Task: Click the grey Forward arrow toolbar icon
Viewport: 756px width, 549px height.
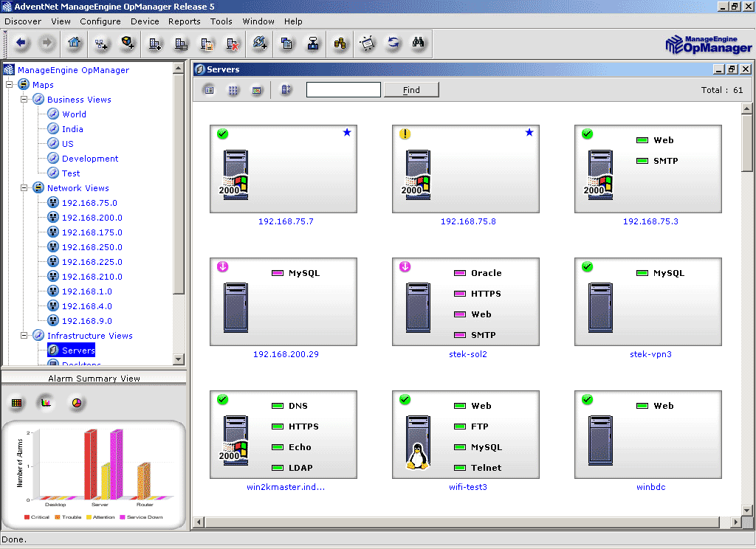Action: click(47, 43)
